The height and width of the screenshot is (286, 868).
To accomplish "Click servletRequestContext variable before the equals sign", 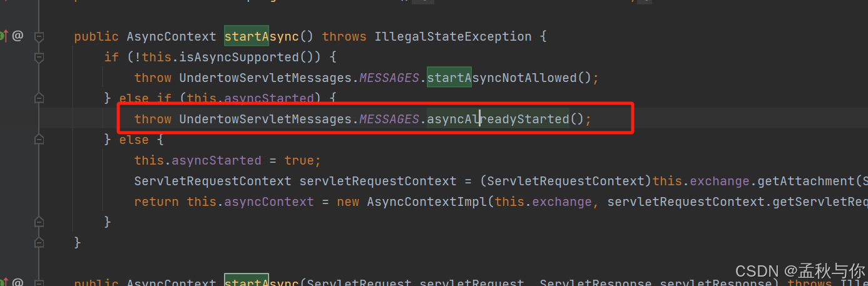I will tap(378, 181).
